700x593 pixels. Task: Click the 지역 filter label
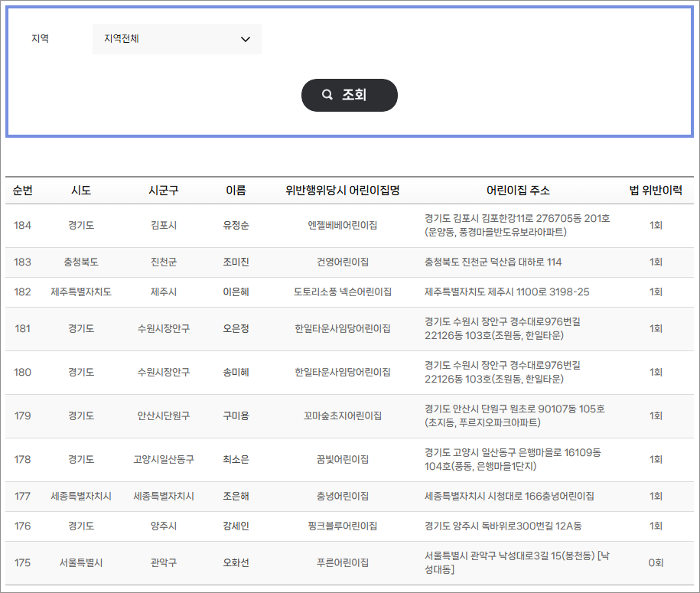click(x=41, y=38)
